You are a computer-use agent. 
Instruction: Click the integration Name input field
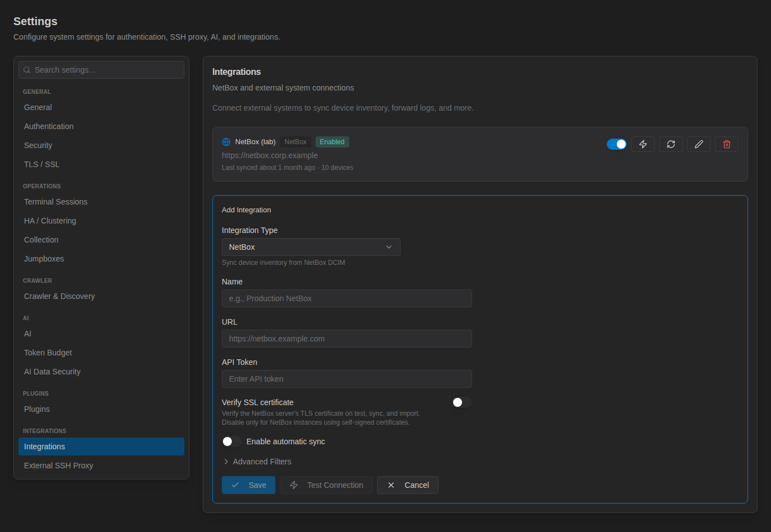tap(347, 298)
